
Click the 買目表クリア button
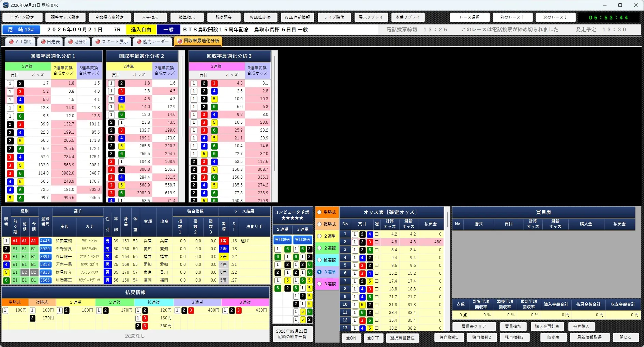coord(474,327)
